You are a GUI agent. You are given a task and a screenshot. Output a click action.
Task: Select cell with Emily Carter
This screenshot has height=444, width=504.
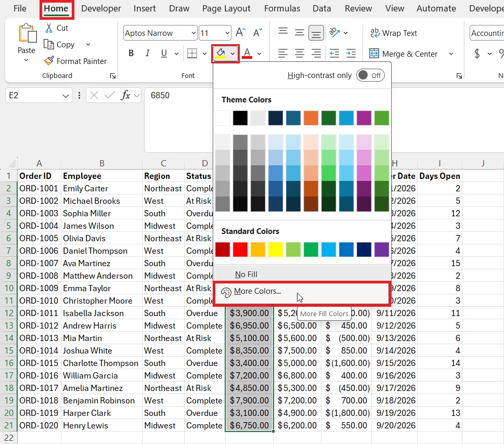click(101, 188)
